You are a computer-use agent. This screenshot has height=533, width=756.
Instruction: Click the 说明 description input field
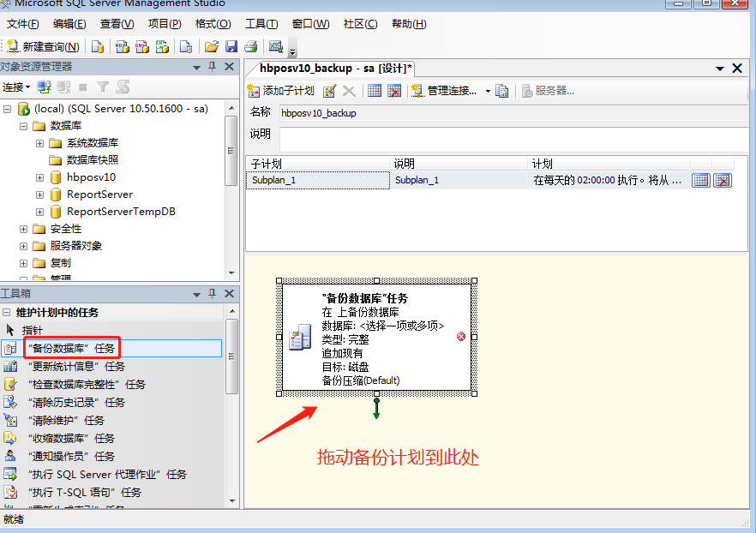pos(514,140)
